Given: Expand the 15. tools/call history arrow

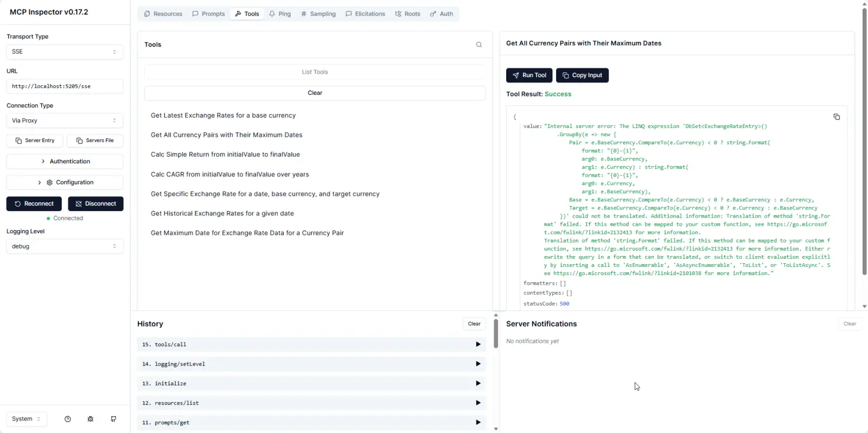Looking at the screenshot, I should [477, 345].
